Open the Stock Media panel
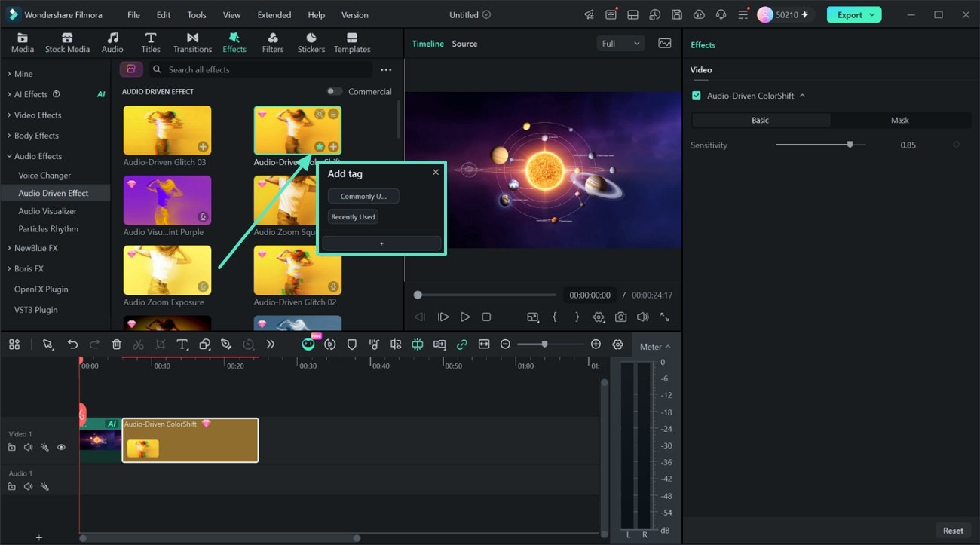 [x=67, y=43]
